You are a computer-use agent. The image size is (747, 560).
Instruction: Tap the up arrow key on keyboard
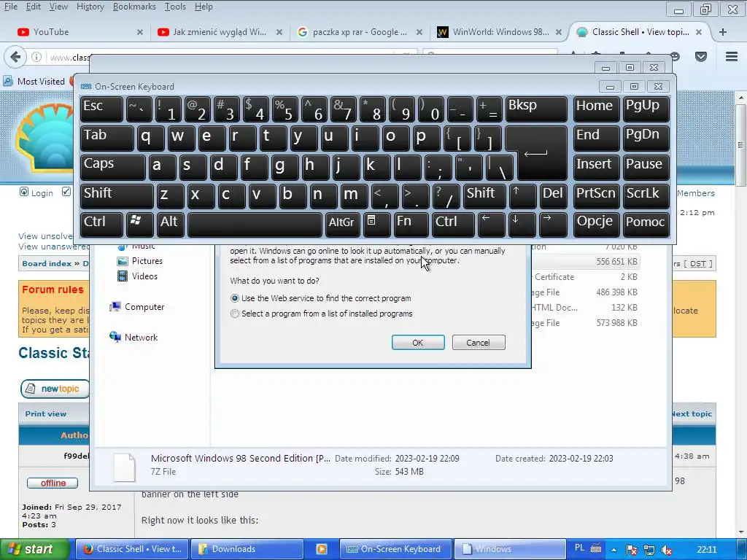522,196
